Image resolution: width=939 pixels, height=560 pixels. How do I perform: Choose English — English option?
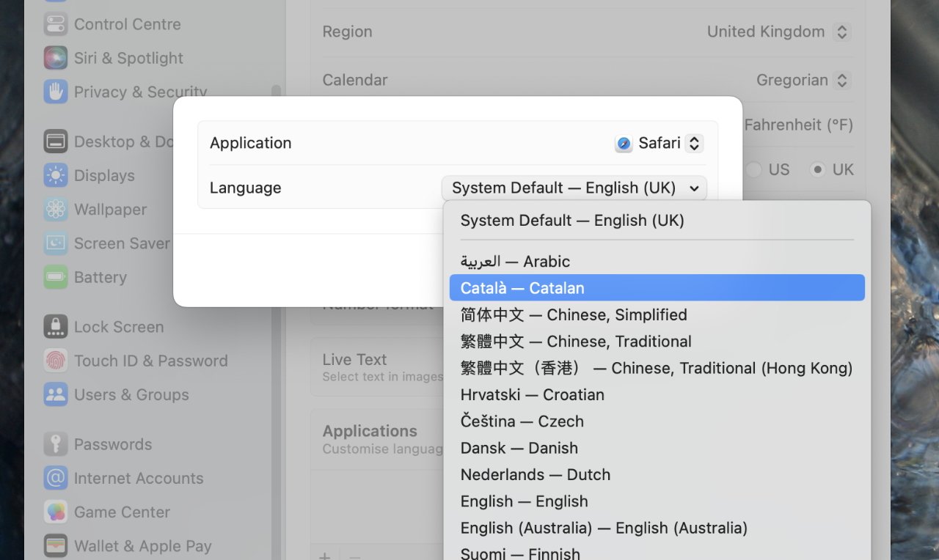tap(657, 501)
